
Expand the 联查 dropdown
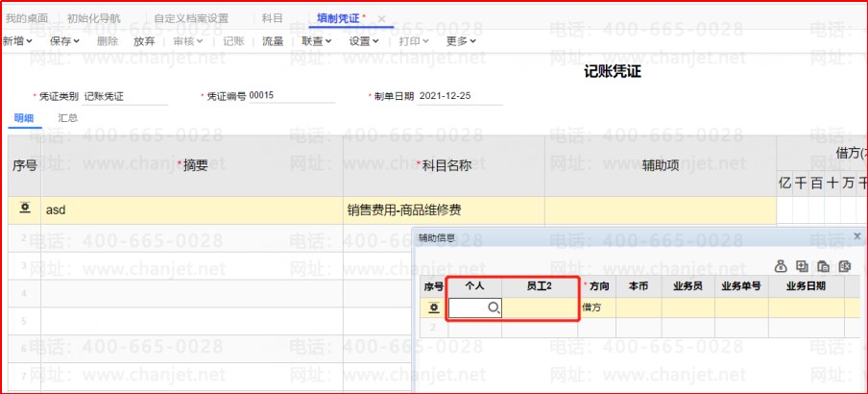(316, 41)
